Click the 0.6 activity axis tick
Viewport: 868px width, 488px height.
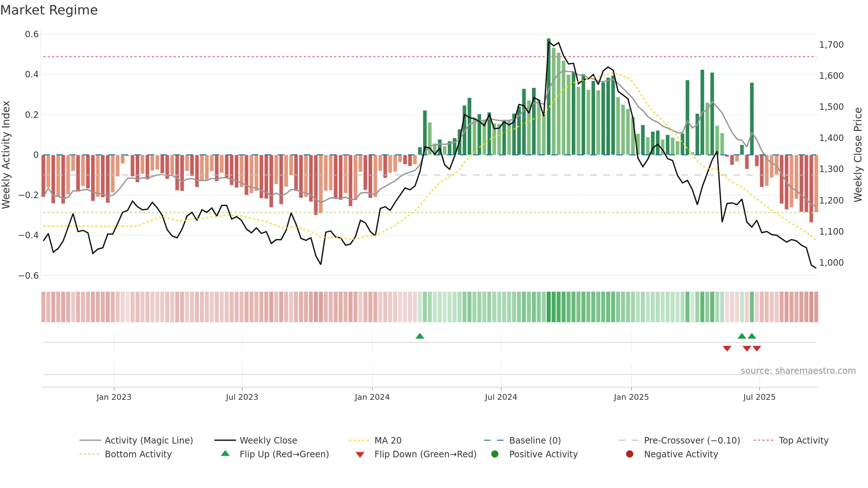click(x=32, y=34)
